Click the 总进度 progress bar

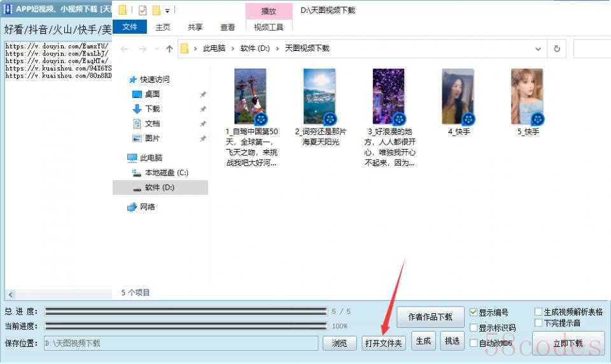pos(186,311)
